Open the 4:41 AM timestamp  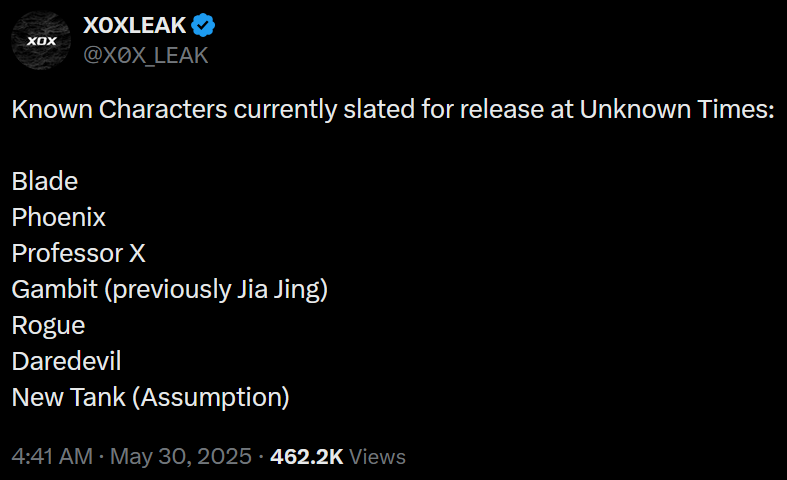[x=52, y=457]
